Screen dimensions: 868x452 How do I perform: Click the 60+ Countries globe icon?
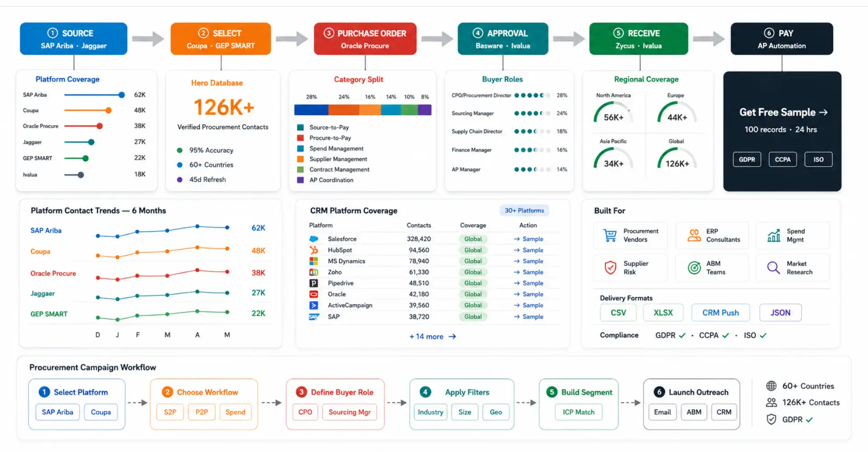coord(771,386)
